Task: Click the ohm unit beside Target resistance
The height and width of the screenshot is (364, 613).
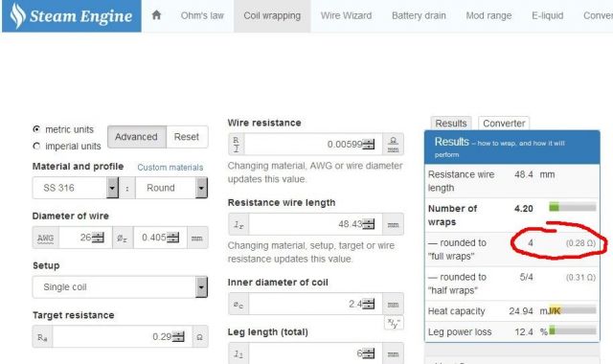Action: pyautogui.click(x=200, y=336)
